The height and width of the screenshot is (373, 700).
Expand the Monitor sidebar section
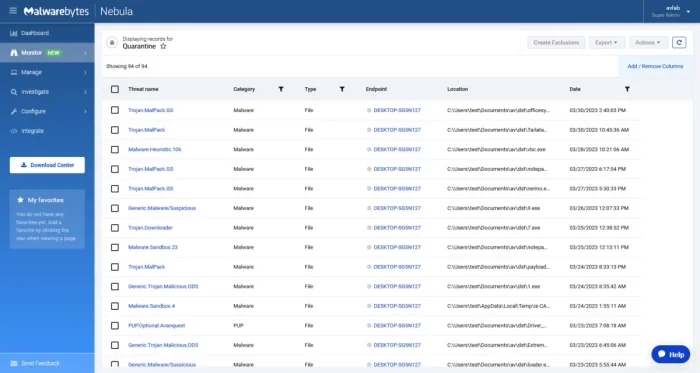pyautogui.click(x=47, y=53)
